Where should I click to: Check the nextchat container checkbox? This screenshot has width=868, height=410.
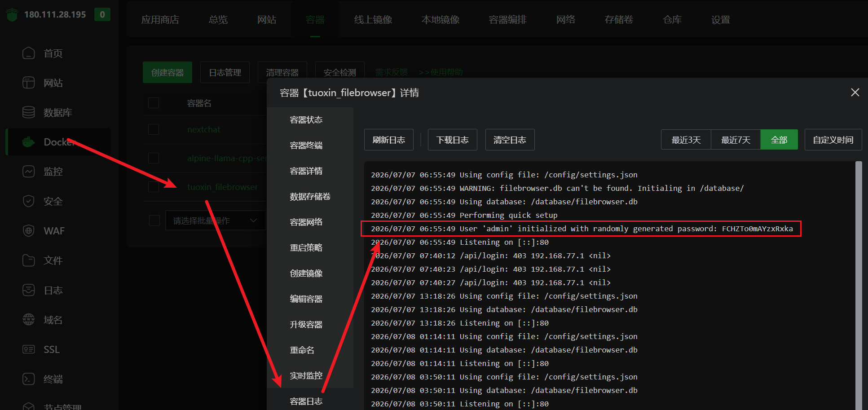[154, 129]
